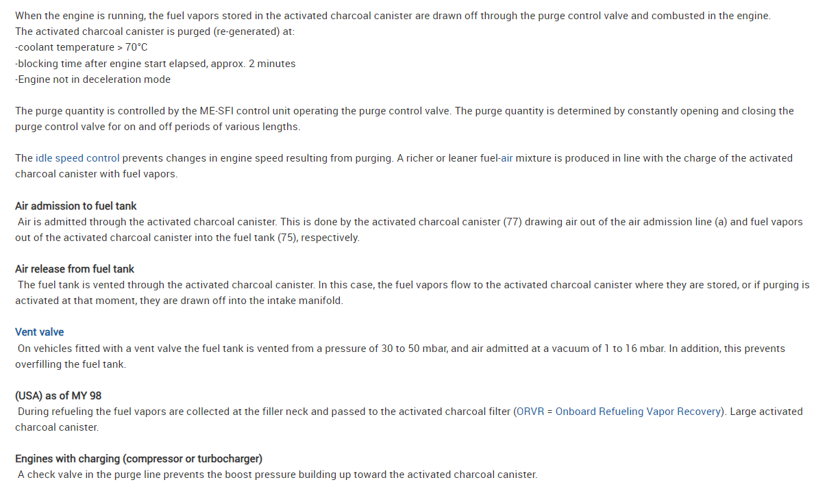840x504 pixels.
Task: Click the line "activated charcoal canister is purged (re-generated) at:"
Action: (155, 32)
